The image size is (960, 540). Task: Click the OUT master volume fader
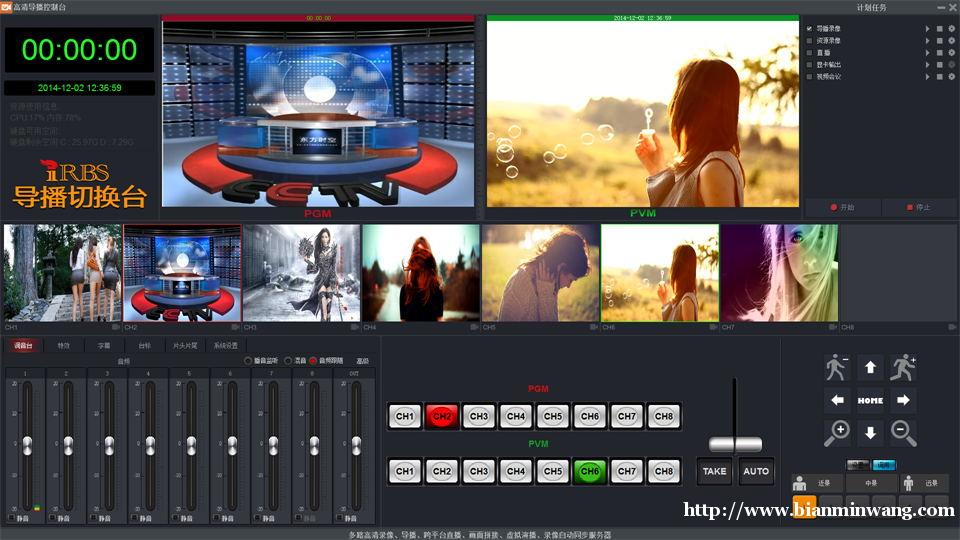[356, 445]
